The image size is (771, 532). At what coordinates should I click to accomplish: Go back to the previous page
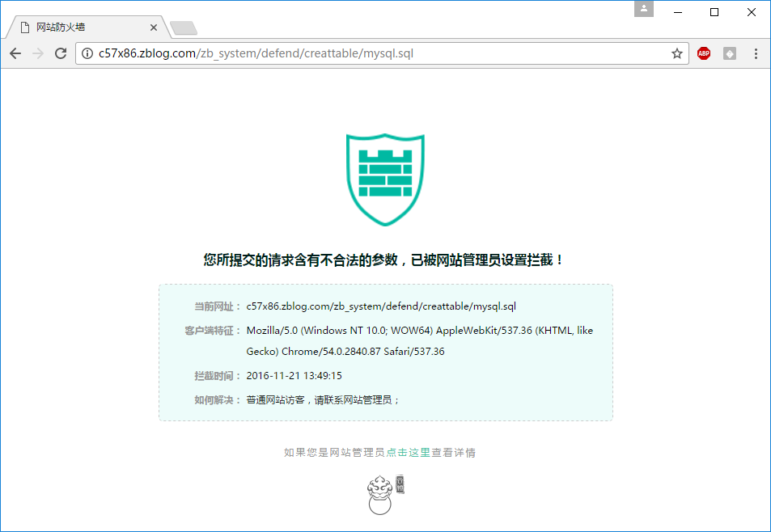(15, 53)
